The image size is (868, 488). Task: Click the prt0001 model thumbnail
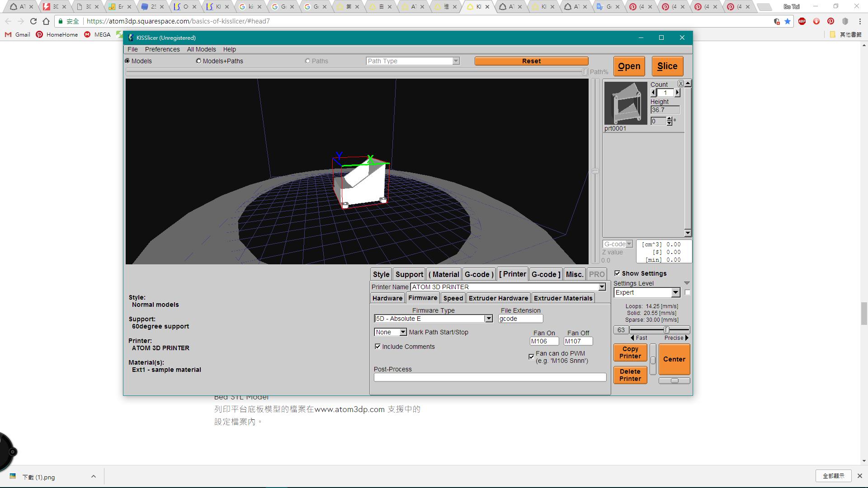point(626,103)
